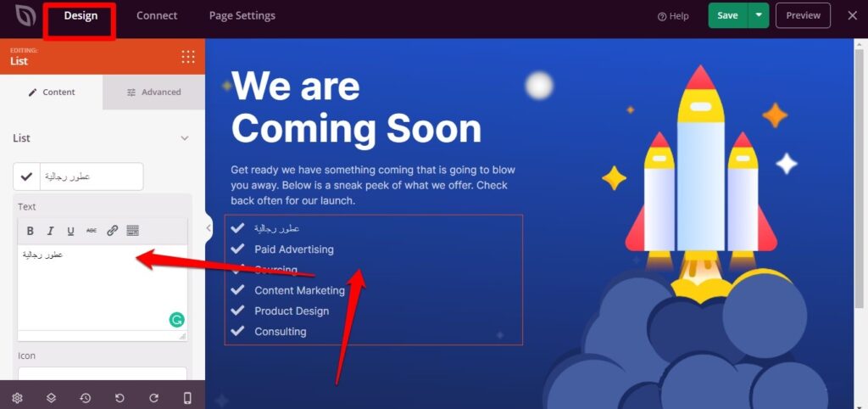
Task: Open revision history icon
Action: point(86,398)
